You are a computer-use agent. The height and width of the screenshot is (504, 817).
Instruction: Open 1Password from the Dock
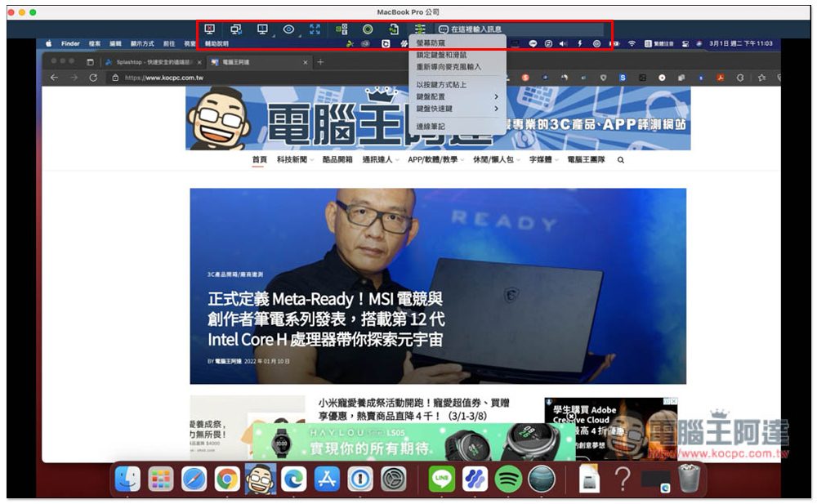tap(360, 479)
